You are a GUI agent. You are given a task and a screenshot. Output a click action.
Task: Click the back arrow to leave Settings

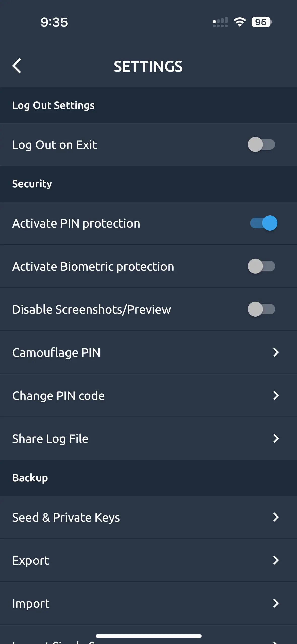pyautogui.click(x=17, y=66)
